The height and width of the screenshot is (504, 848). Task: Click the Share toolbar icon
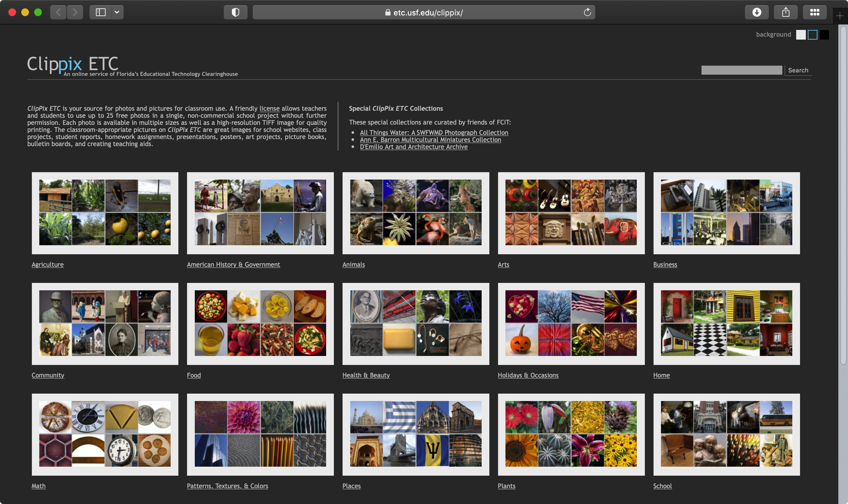(x=786, y=13)
